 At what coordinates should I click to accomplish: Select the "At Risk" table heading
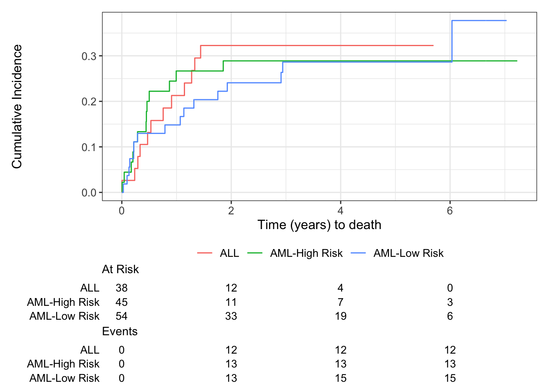coord(120,269)
